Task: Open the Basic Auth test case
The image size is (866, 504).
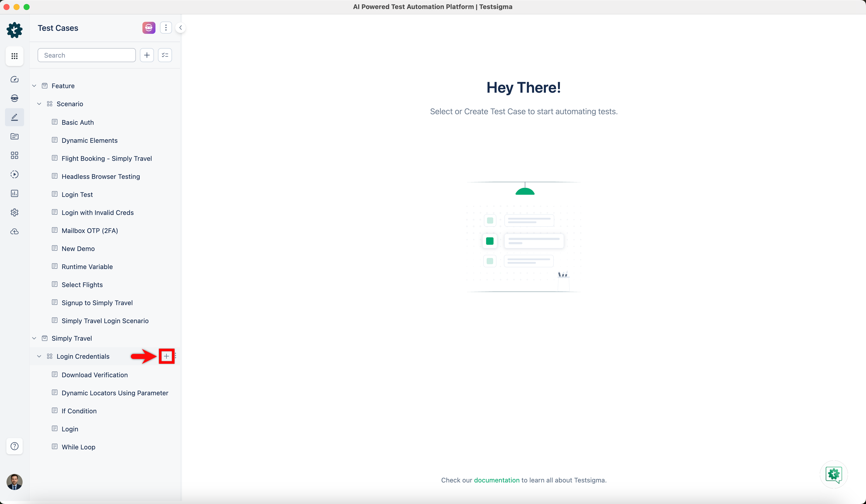Action: coord(78,122)
